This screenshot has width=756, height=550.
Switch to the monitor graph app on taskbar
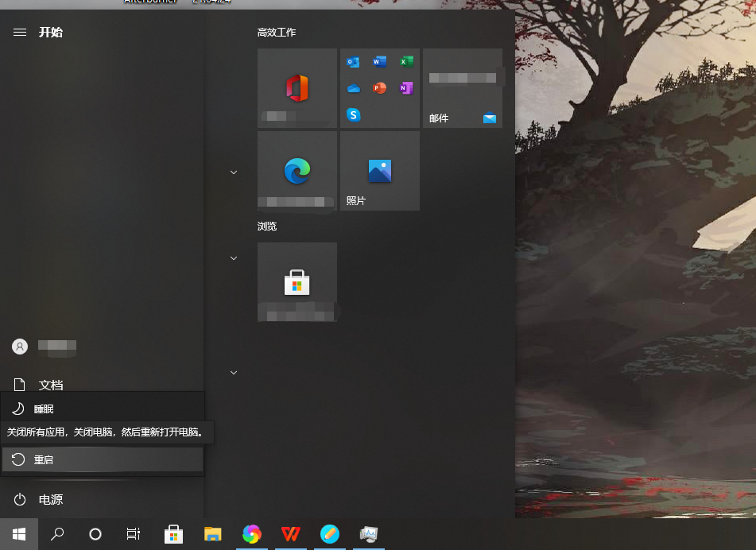369,534
